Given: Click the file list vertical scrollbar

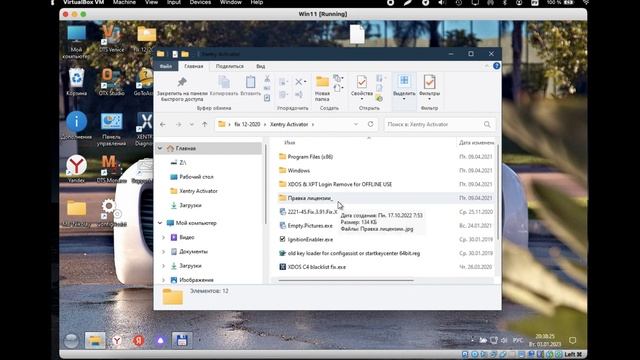Looking at the screenshot, I should (498, 192).
